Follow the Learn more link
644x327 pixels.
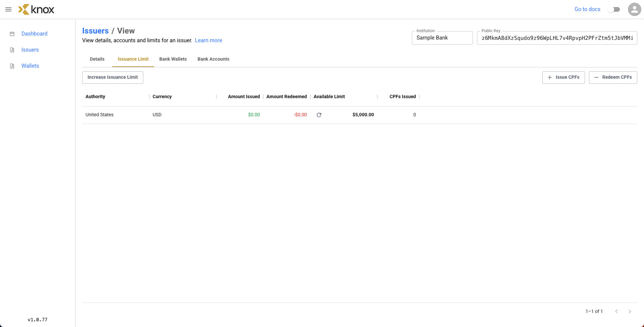(208, 41)
